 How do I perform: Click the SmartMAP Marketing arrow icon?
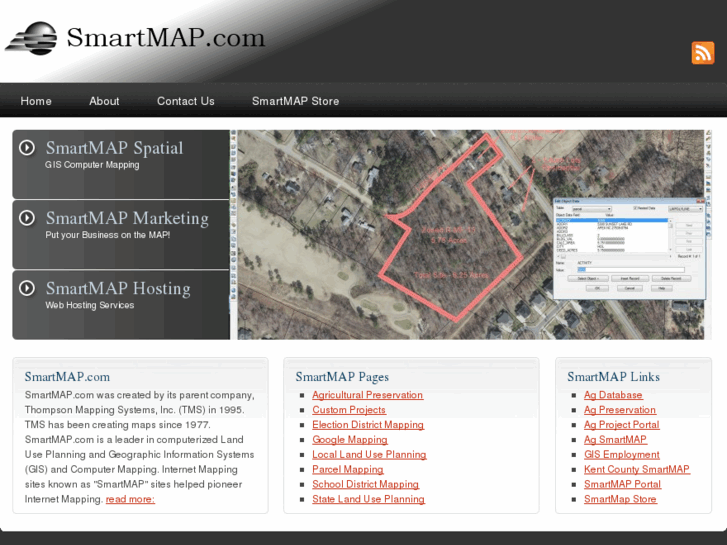27,218
